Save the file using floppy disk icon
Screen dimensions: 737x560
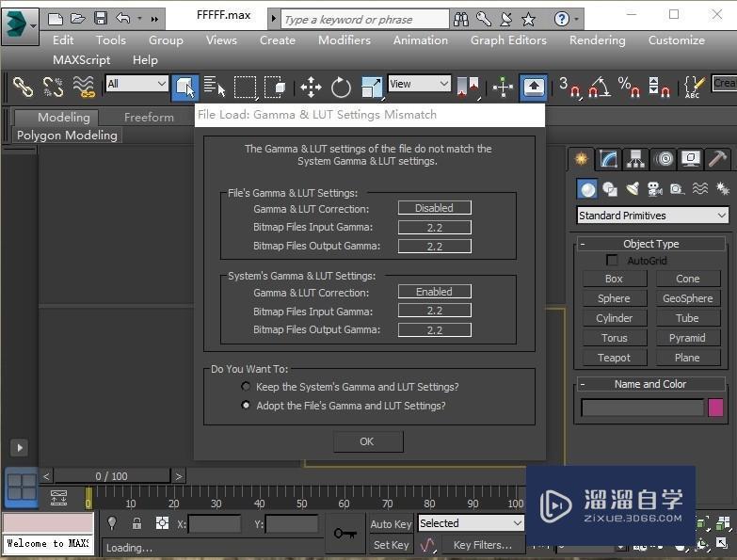[101, 18]
